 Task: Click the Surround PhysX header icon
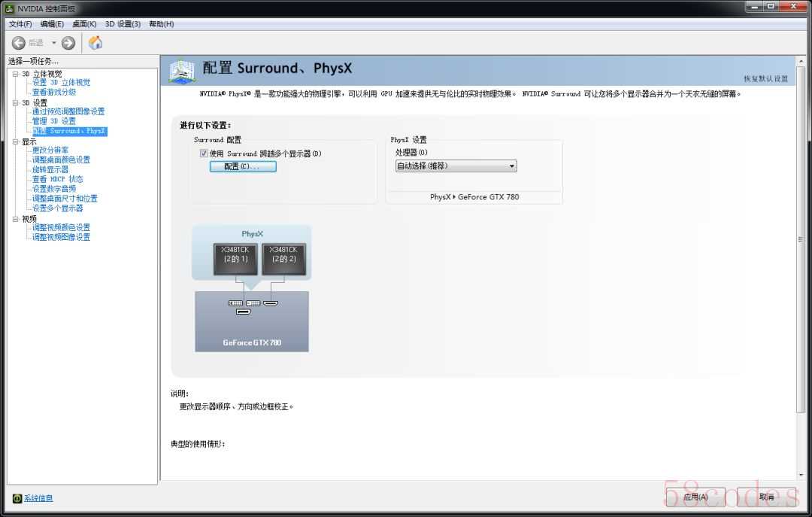pos(182,71)
